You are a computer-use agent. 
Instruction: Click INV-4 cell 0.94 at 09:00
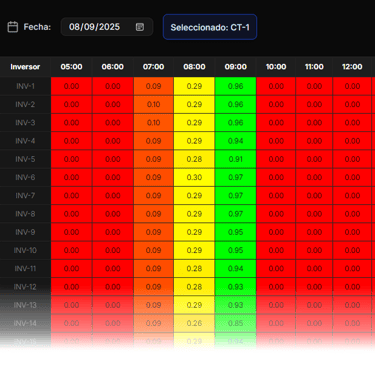[x=236, y=141]
